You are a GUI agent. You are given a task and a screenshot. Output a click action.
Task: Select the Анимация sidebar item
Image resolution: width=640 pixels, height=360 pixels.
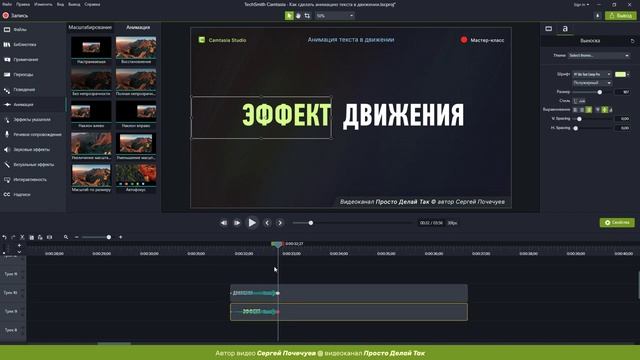(33, 104)
